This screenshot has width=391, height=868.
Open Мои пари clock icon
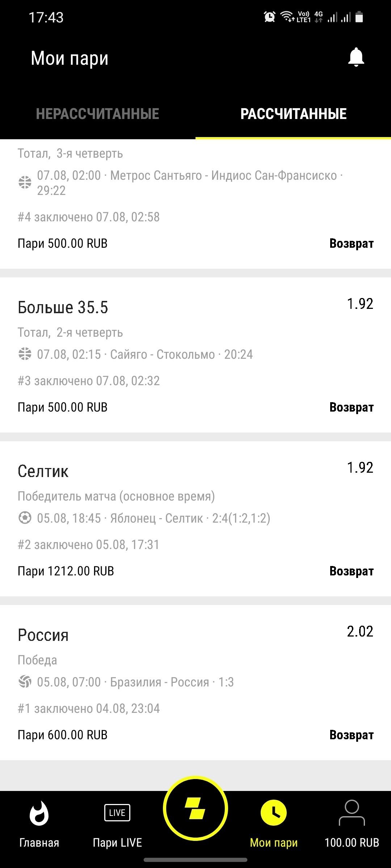(274, 813)
